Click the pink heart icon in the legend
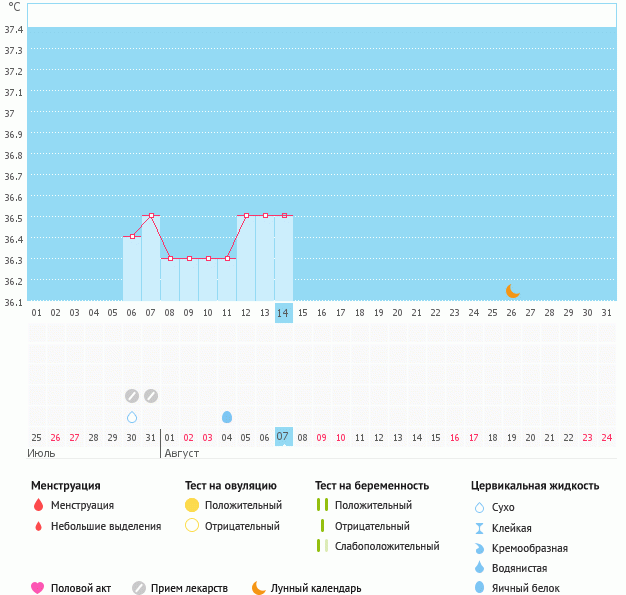Image resolution: width=626 pixels, height=595 pixels. click(38, 588)
